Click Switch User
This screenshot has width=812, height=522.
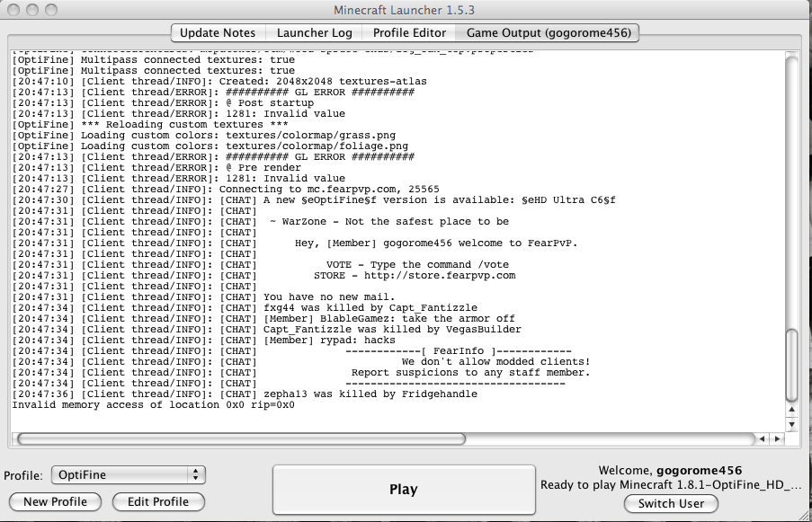(671, 503)
